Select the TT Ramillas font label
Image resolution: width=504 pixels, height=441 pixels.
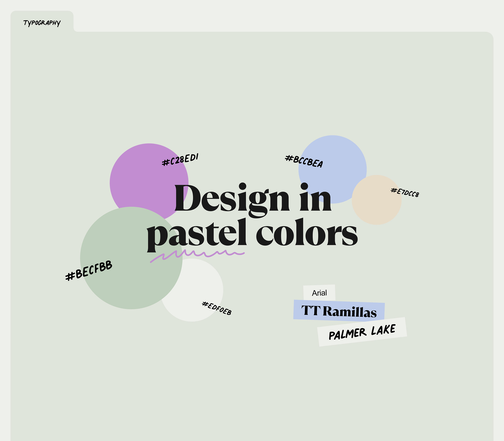tap(339, 311)
